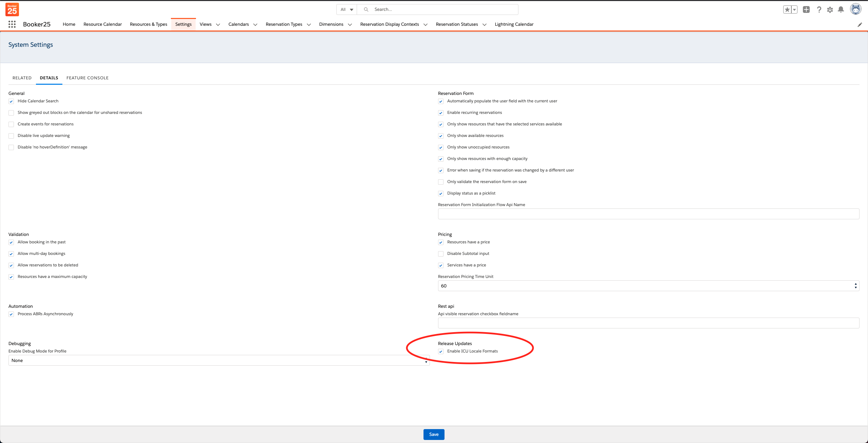Click the Global Actions plus icon

(x=806, y=9)
